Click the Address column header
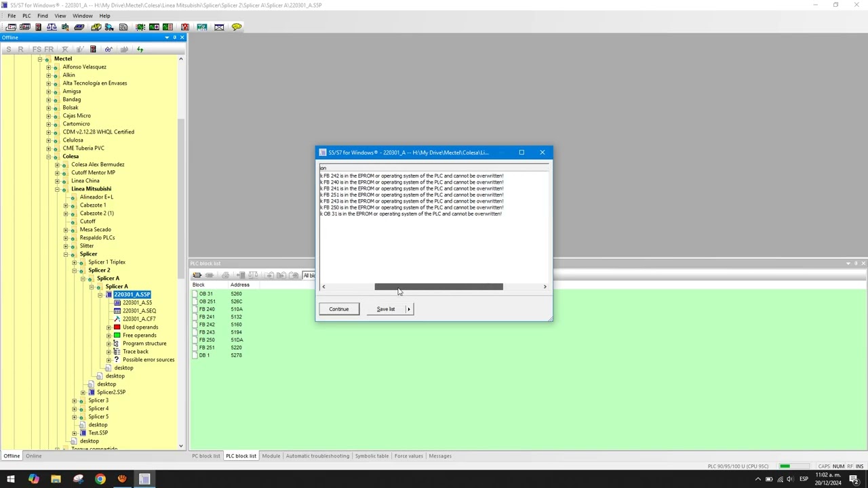 tap(240, 285)
